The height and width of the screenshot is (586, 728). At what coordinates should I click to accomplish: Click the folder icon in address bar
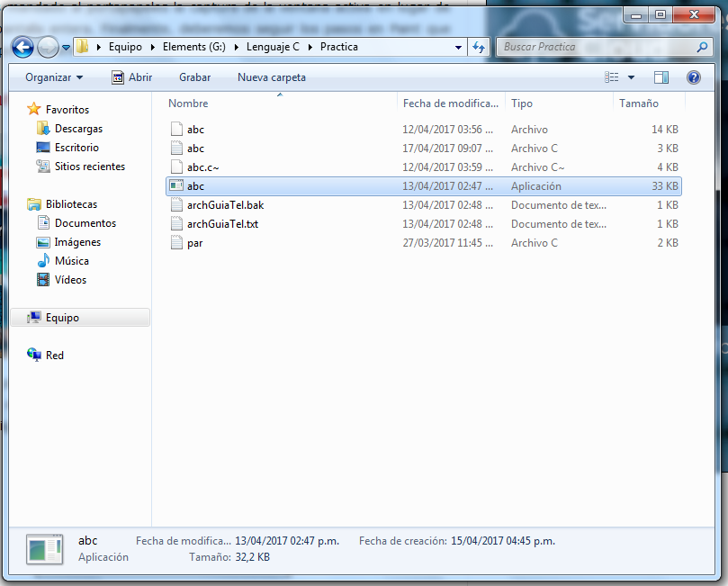click(x=82, y=47)
